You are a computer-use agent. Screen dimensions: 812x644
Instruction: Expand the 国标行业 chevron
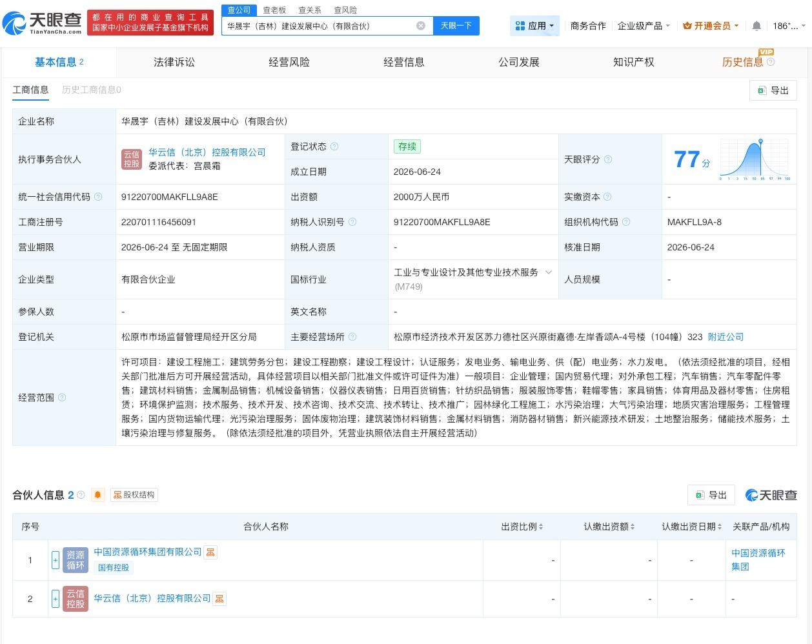pos(549,272)
